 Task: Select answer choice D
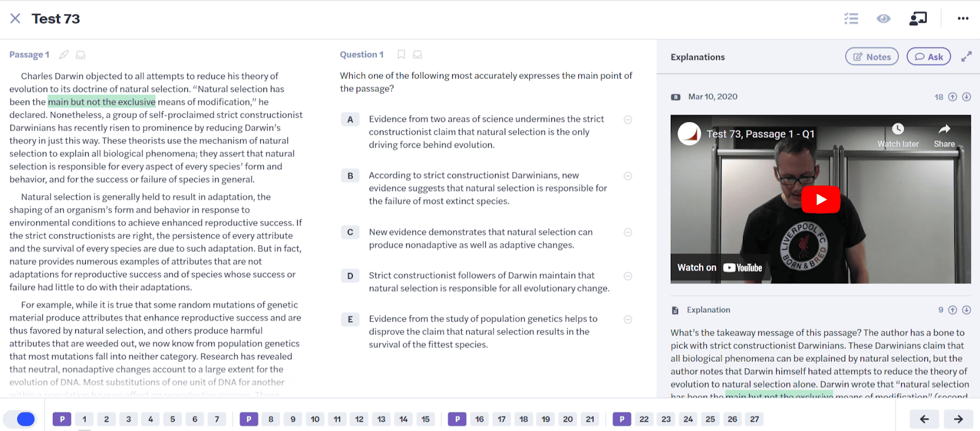coord(350,275)
